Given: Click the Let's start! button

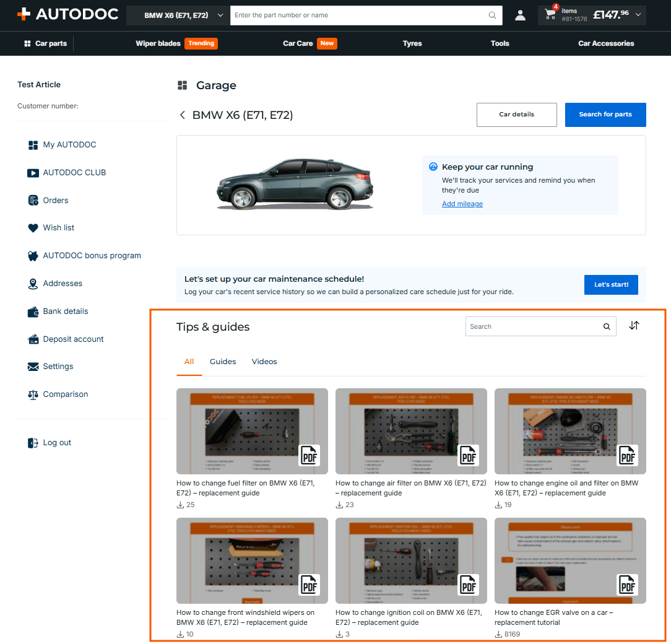Looking at the screenshot, I should coord(611,284).
